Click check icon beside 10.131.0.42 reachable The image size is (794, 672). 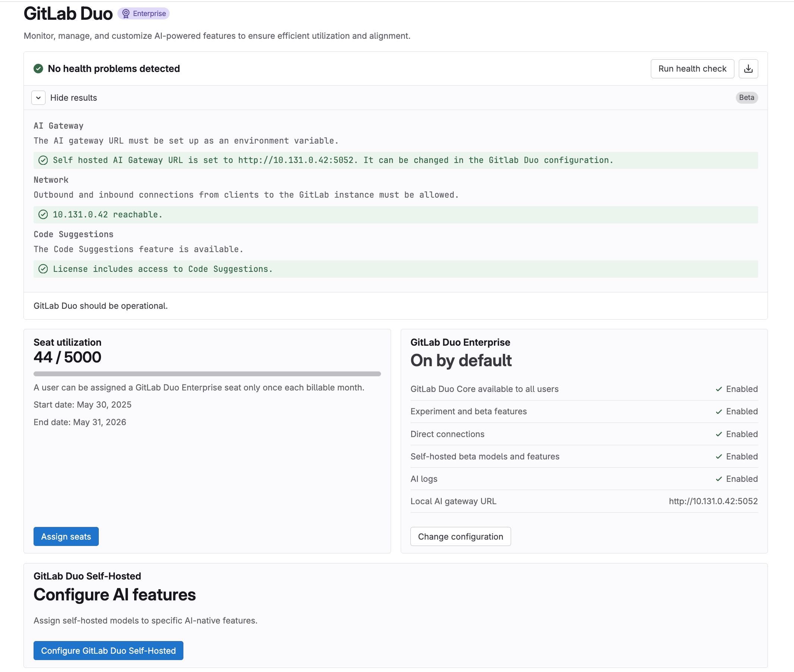43,214
